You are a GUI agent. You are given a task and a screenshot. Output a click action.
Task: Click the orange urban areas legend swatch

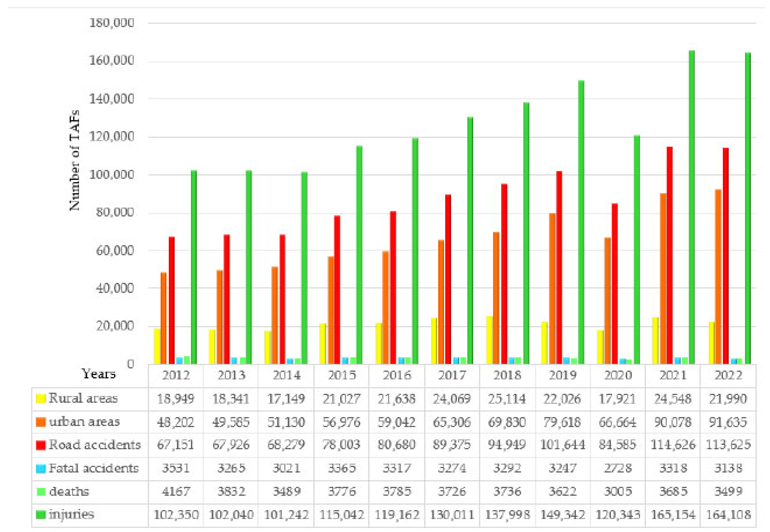click(x=41, y=422)
